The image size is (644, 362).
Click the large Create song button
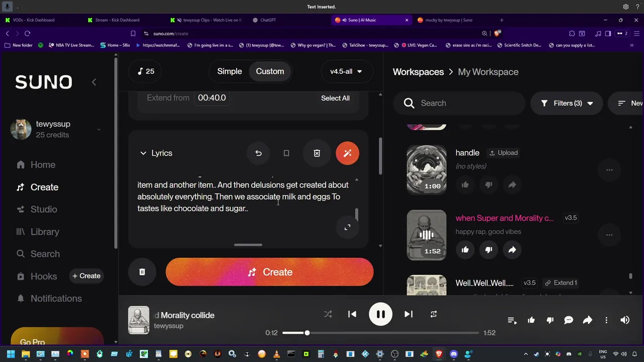(270, 272)
